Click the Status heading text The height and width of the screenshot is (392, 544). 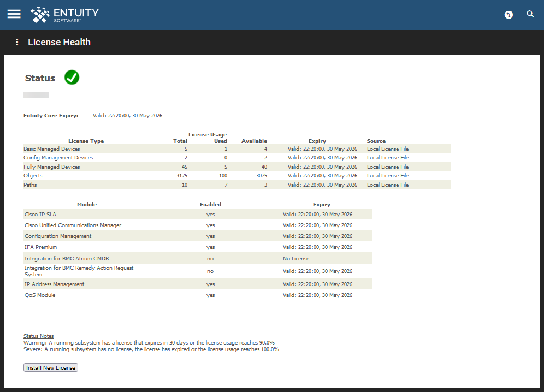coord(40,78)
